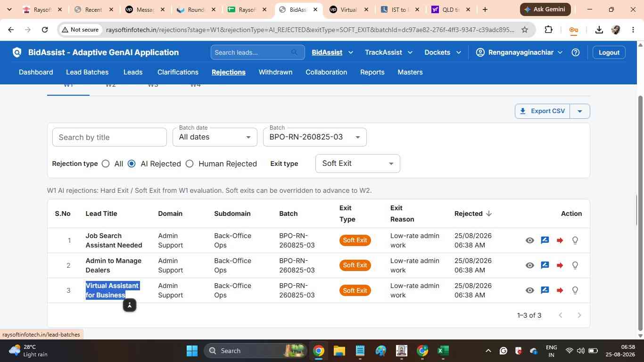Expand the Exit type Soft Exit dropdown
Image resolution: width=644 pixels, height=362 pixels.
point(357,164)
